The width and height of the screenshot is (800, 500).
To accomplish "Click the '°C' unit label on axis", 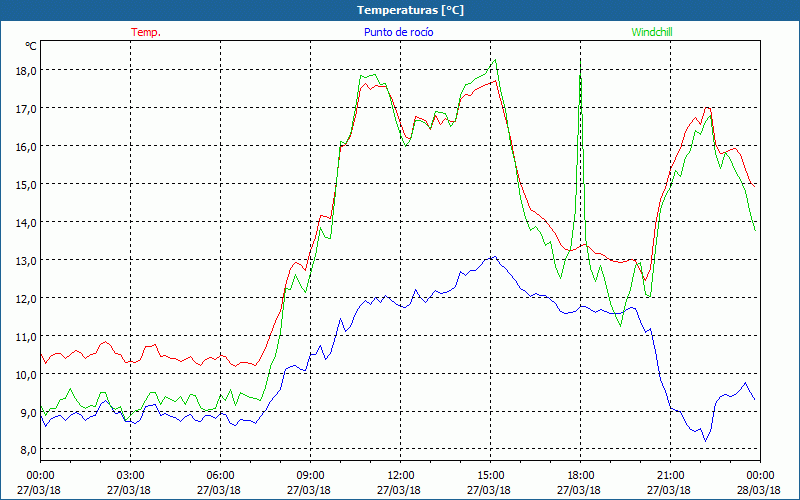I will (31, 46).
